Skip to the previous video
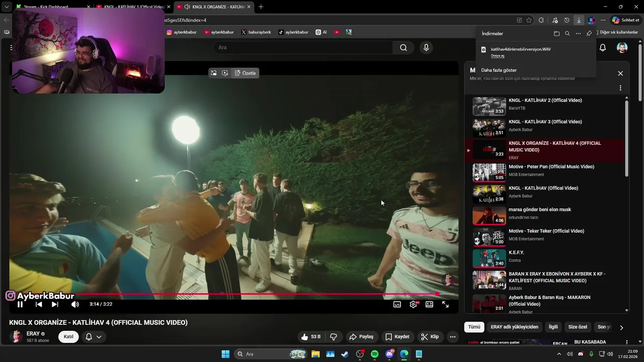644x362 pixels. [39, 304]
